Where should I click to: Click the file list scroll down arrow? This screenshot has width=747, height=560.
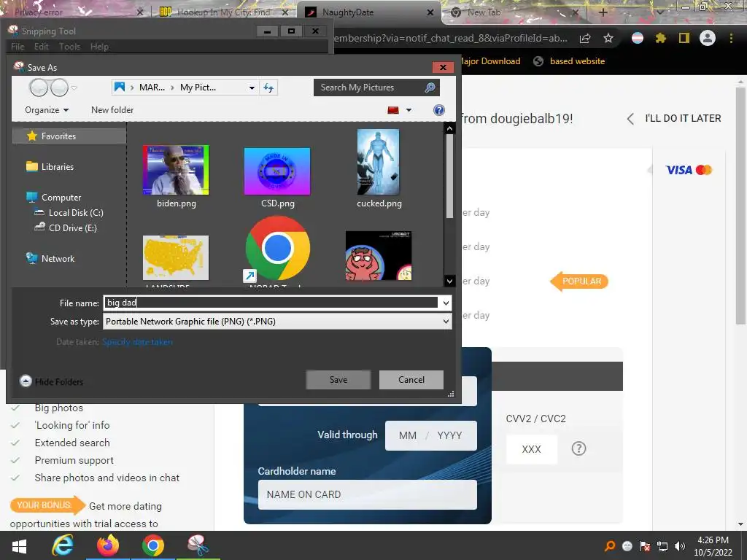[449, 281]
